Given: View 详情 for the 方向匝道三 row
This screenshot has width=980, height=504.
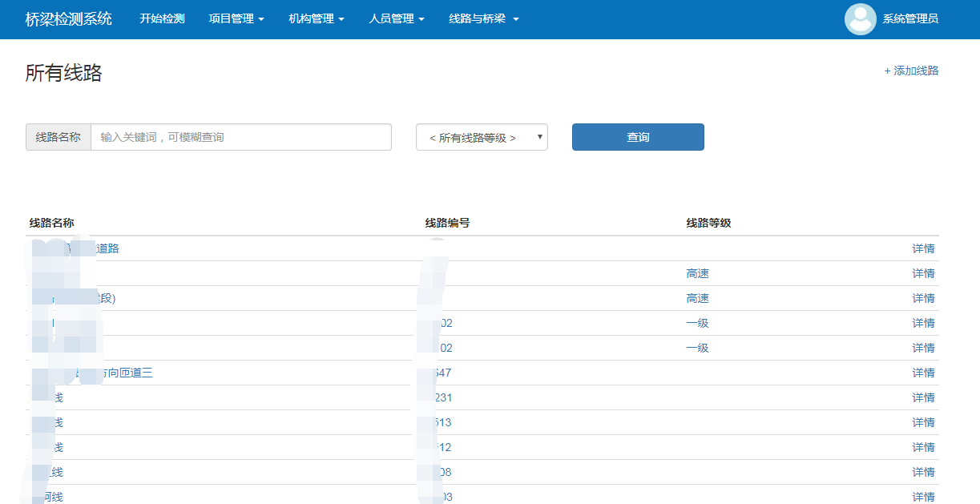Looking at the screenshot, I should [x=923, y=373].
